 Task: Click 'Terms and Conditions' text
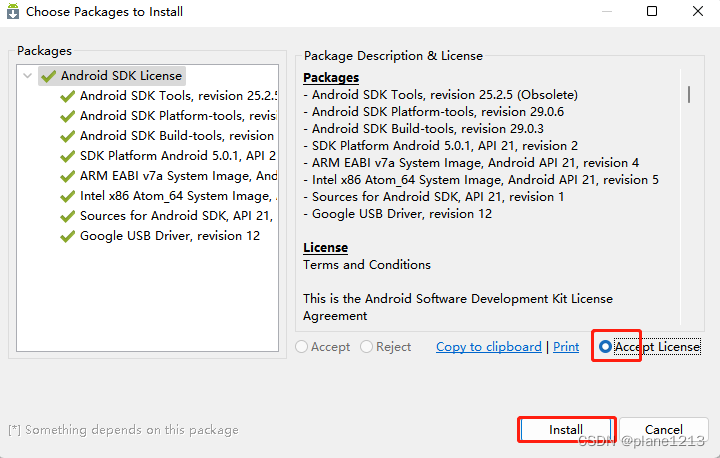tap(367, 265)
